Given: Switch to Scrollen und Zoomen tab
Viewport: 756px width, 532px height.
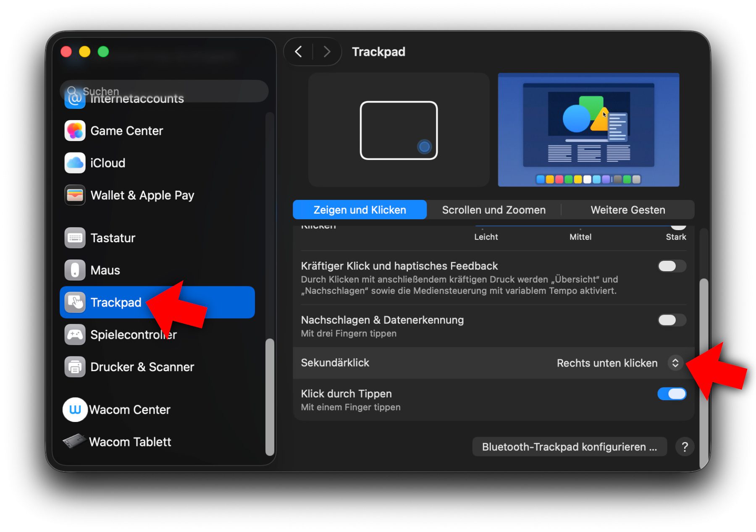Looking at the screenshot, I should 493,210.
